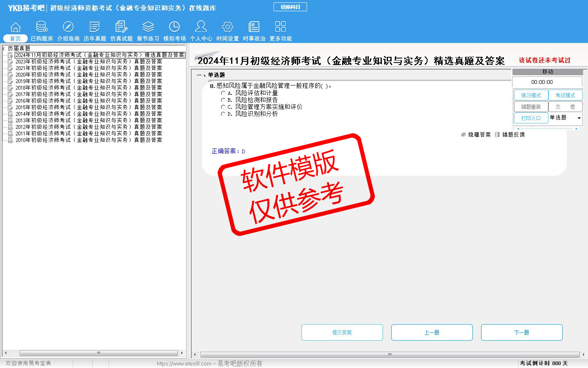Choose option C 风险管理方案实施和评价
This screenshot has height=368, width=588.
pyautogui.click(x=223, y=107)
